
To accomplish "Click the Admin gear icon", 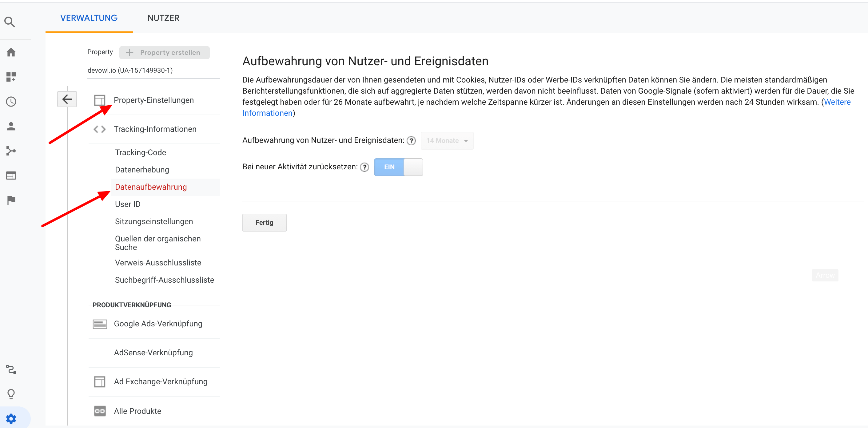I will (11, 418).
